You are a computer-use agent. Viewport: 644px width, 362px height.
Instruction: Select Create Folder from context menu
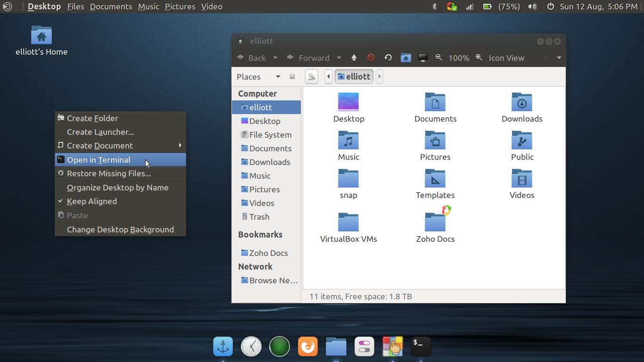120,118
